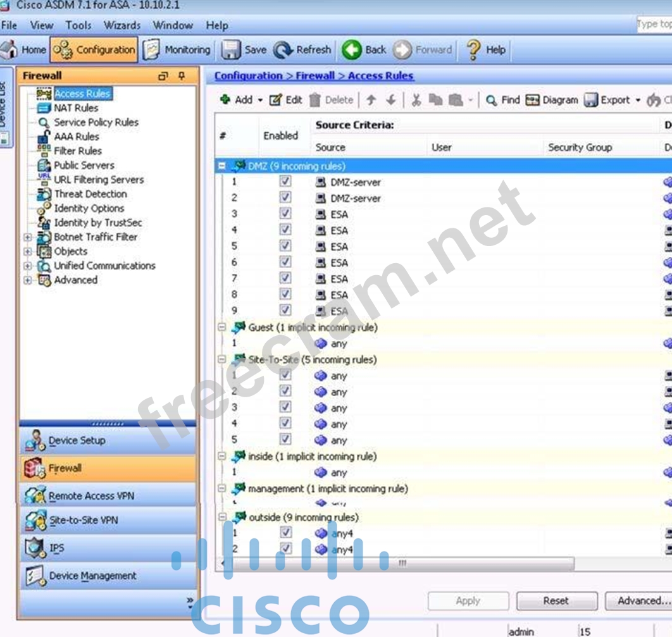
Task: Expand Botnet Traffic Filter tree node
Action: (27, 237)
